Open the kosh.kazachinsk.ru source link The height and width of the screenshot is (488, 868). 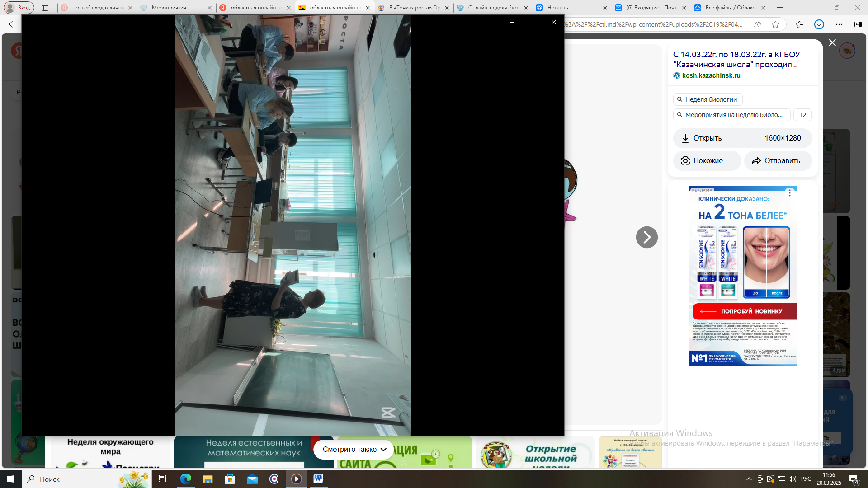click(711, 75)
